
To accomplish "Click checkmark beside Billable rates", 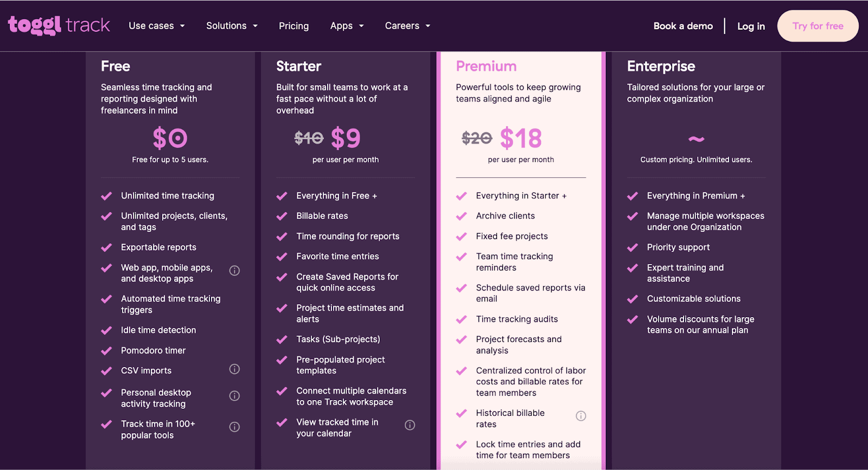I will tap(282, 216).
